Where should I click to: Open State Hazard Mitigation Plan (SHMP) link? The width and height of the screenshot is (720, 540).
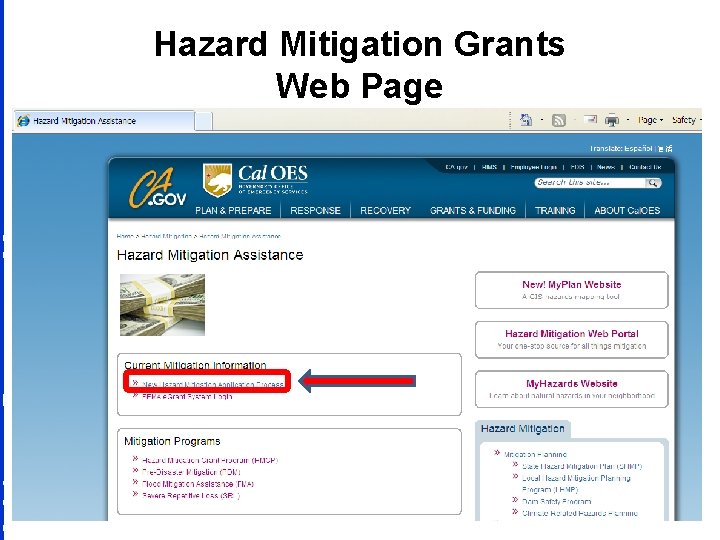[x=582, y=466]
